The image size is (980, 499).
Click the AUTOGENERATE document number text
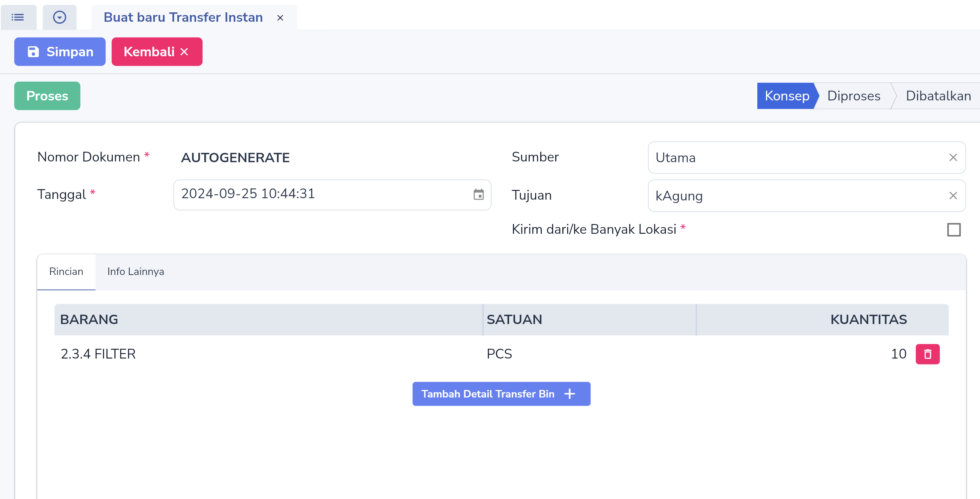coord(235,157)
